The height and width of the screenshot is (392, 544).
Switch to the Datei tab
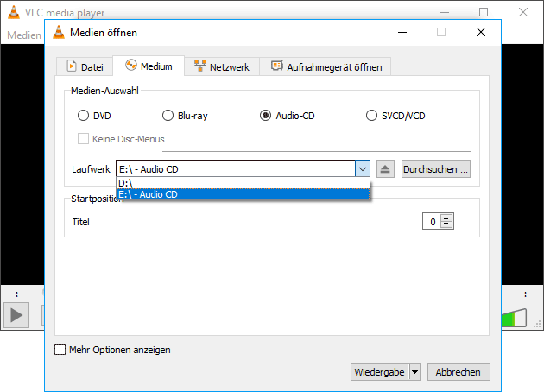click(x=85, y=66)
